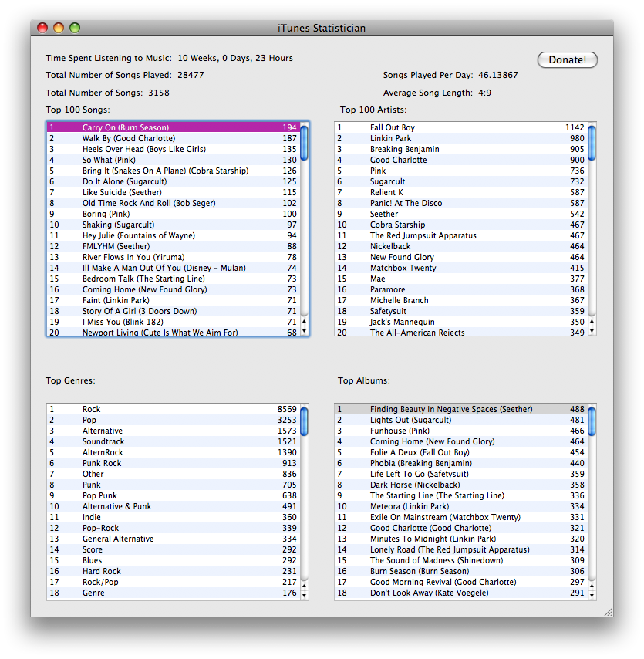Screen dimensions: 644x659
Task: Click the Donate! button
Action: tap(567, 59)
